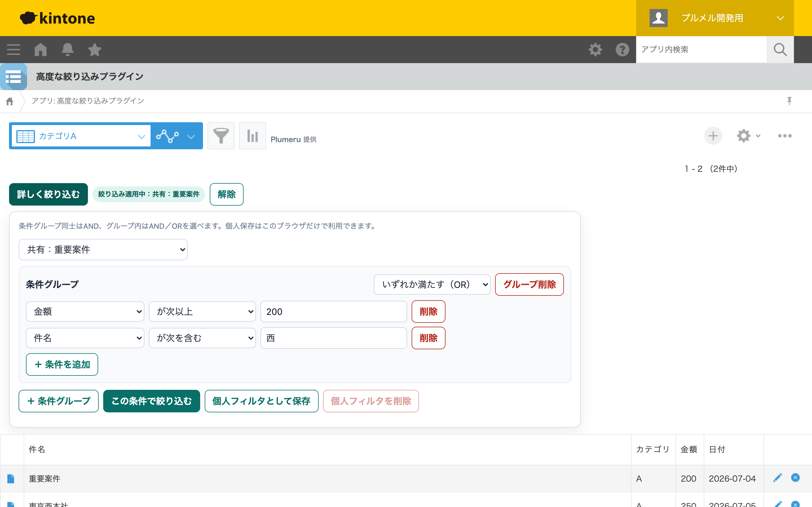Open the help question mark icon
This screenshot has height=507, width=812.
click(x=622, y=50)
